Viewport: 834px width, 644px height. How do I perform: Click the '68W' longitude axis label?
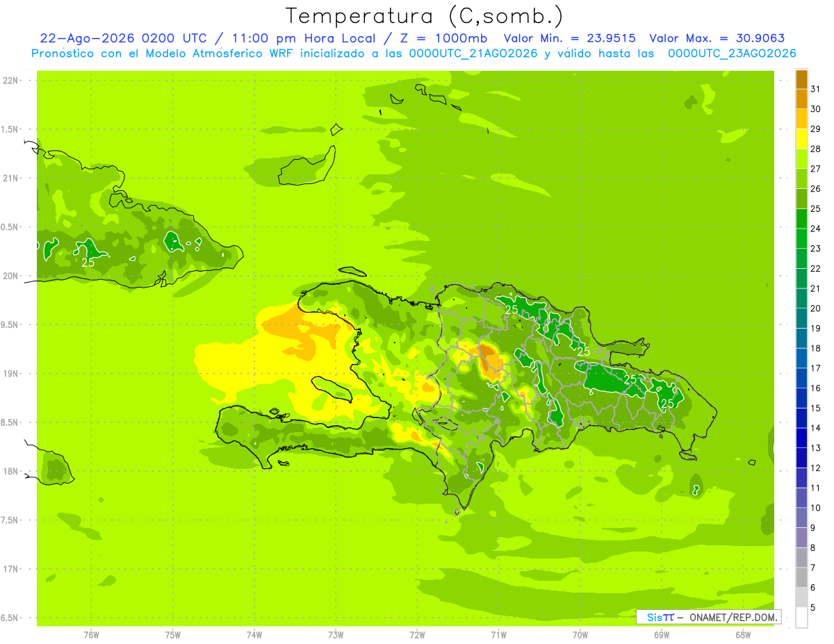tap(743, 635)
